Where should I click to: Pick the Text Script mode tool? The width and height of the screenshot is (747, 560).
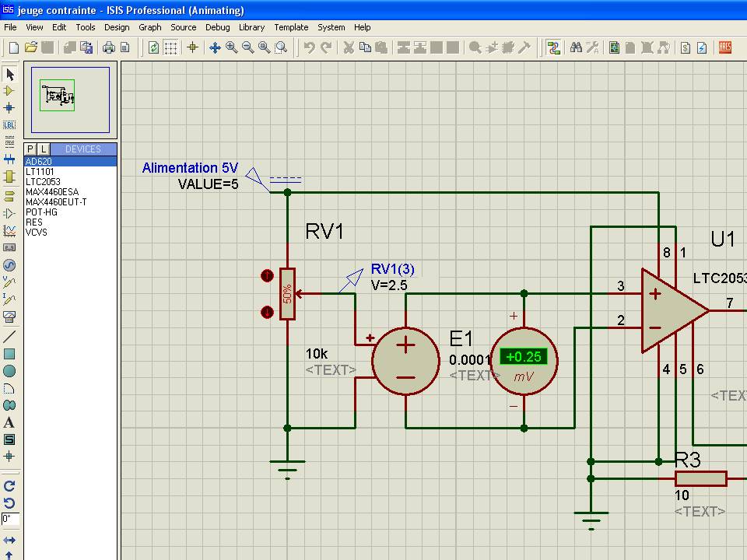pos(9,142)
